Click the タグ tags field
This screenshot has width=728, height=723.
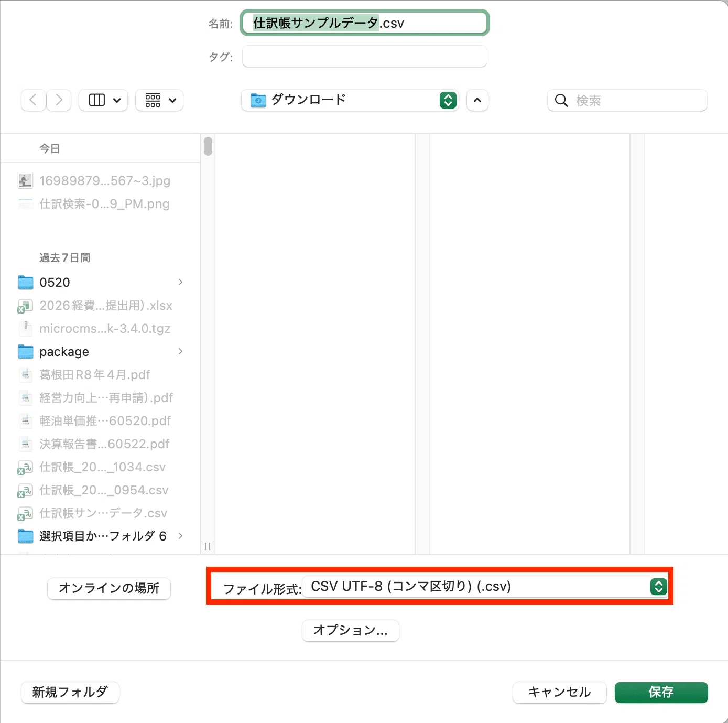[365, 56]
